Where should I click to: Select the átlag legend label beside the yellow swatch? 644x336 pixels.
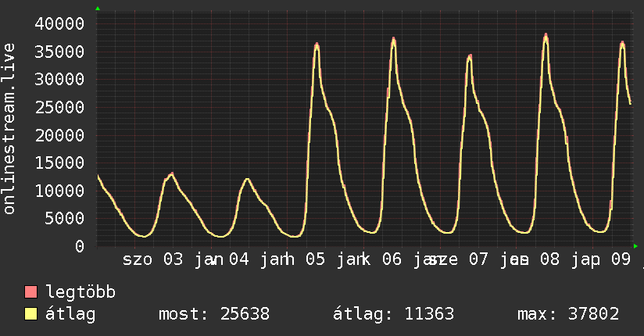pyautogui.click(x=70, y=314)
